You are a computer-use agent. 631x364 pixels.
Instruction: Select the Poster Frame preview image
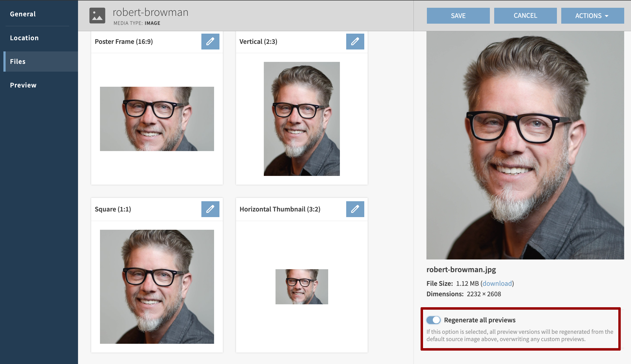[x=157, y=119]
